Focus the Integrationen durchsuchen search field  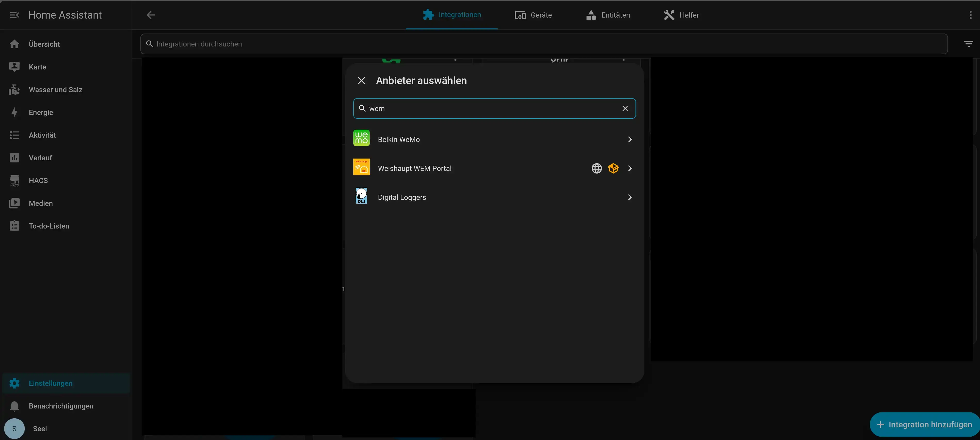point(544,44)
